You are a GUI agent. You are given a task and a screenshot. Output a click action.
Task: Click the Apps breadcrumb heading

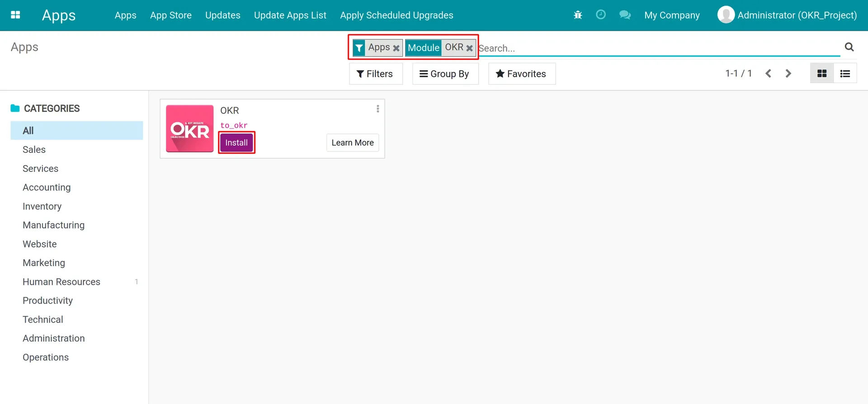coord(24,47)
